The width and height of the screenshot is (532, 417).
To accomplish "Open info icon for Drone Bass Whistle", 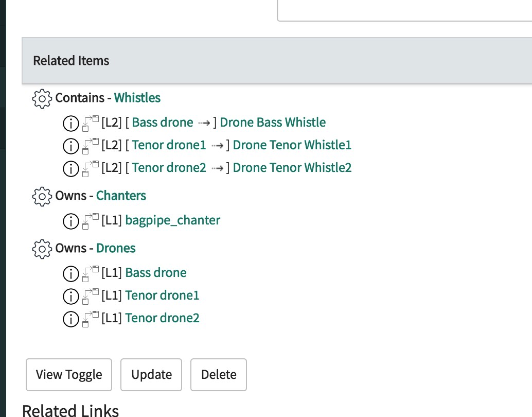I will click(71, 123).
